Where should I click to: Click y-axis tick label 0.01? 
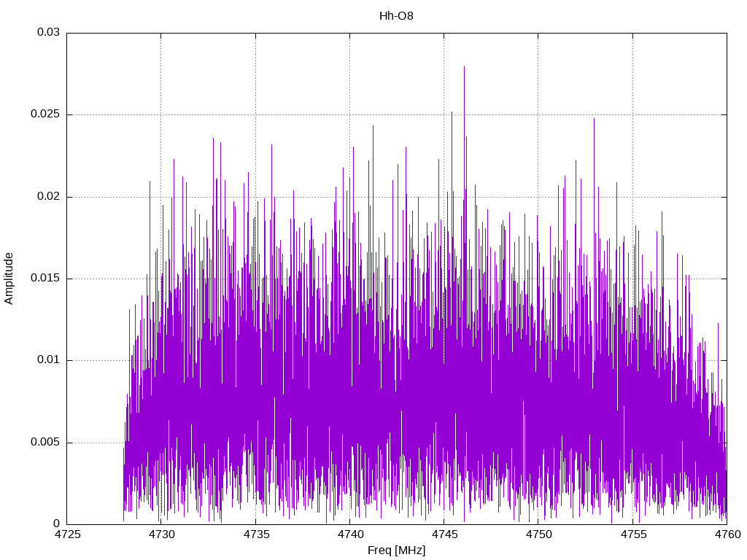point(49,360)
